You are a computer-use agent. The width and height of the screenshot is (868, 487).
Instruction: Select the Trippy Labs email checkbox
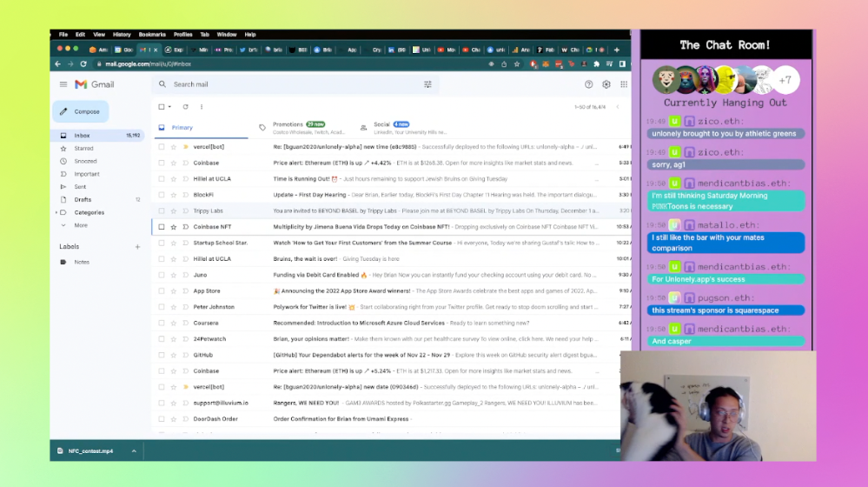(161, 210)
